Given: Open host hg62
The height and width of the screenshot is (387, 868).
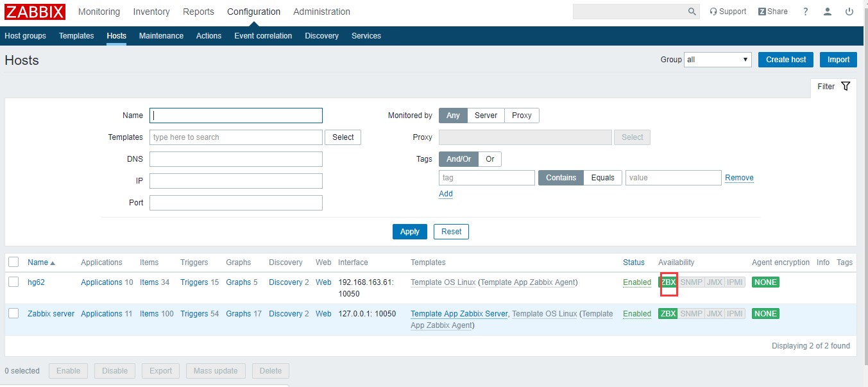Looking at the screenshot, I should click(x=36, y=282).
